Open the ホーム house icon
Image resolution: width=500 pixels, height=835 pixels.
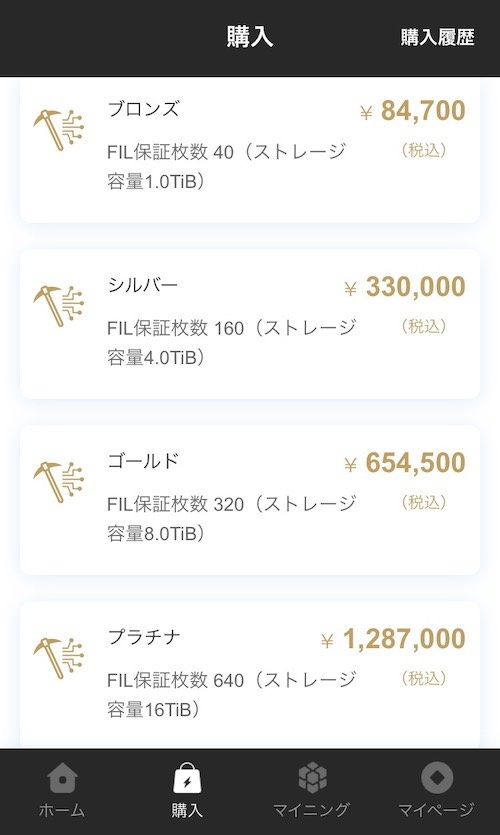click(62, 778)
